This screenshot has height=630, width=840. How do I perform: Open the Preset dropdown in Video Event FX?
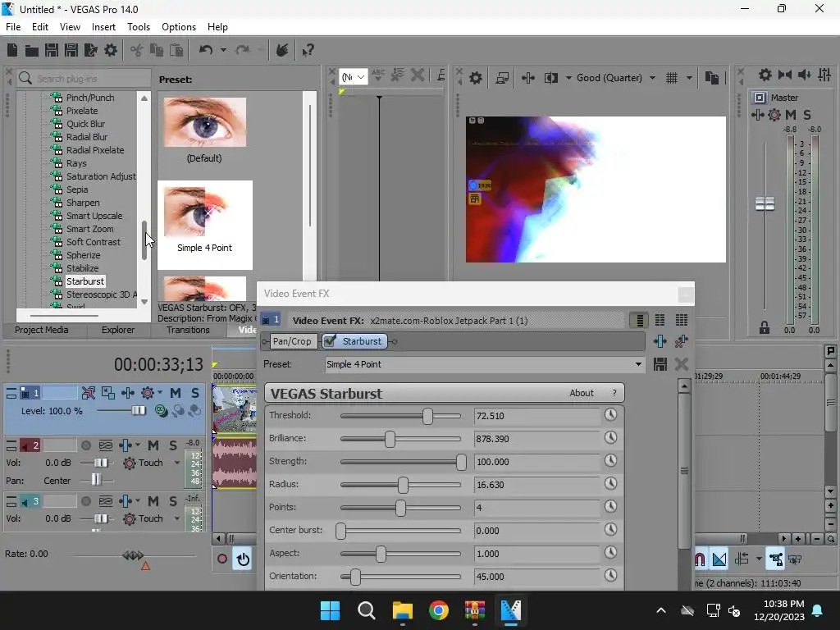pos(638,364)
